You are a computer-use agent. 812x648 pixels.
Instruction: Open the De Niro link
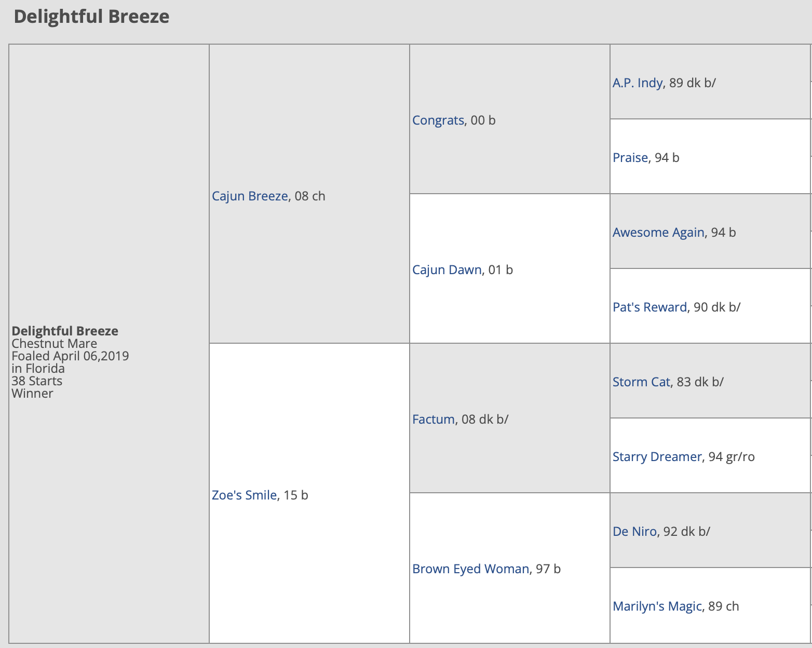634,532
